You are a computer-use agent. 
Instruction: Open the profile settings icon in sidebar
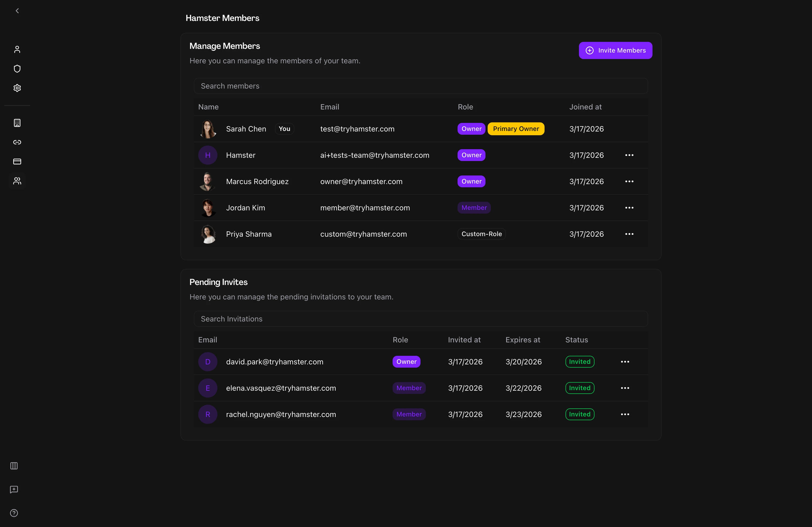tap(17, 49)
